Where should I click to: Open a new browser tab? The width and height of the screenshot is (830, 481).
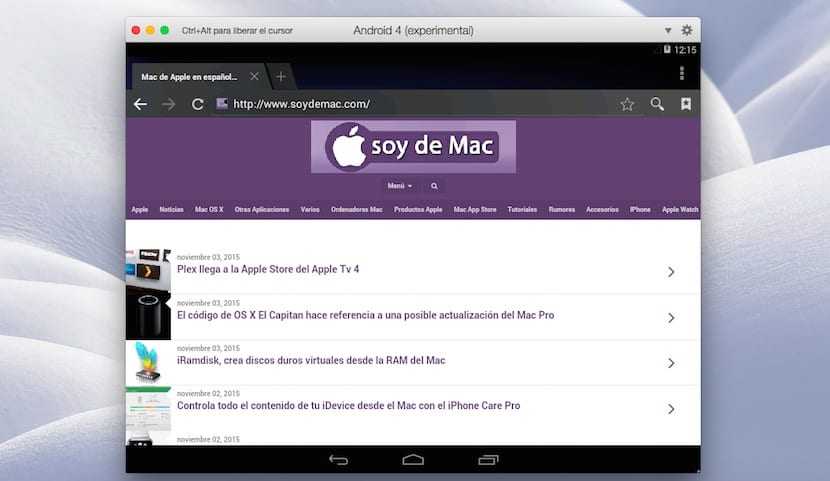(x=281, y=77)
